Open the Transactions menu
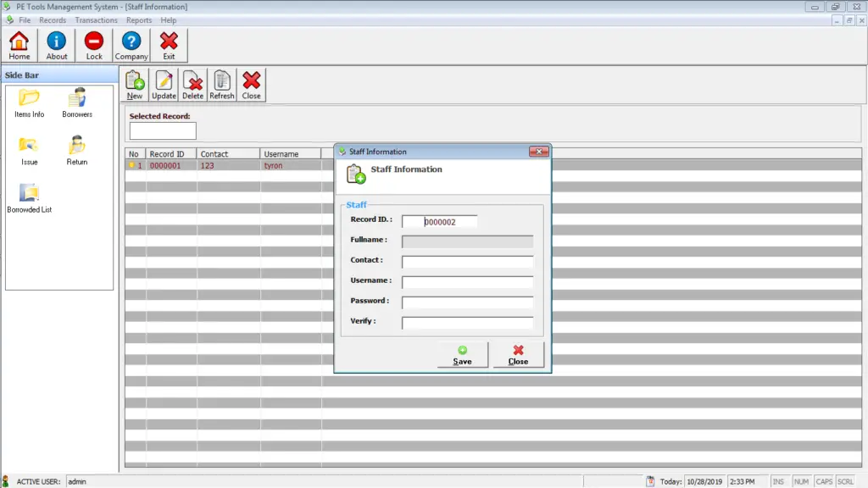The width and height of the screenshot is (868, 488). [x=96, y=19]
